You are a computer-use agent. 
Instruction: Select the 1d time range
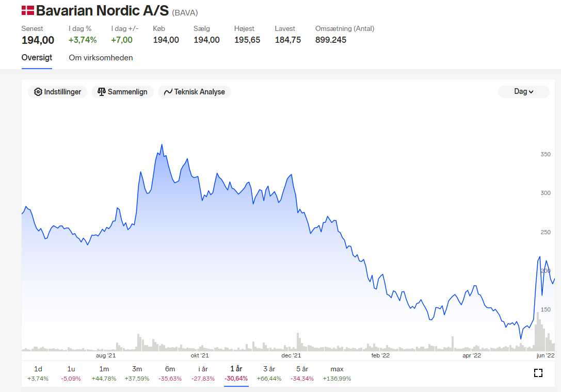pyautogui.click(x=38, y=373)
